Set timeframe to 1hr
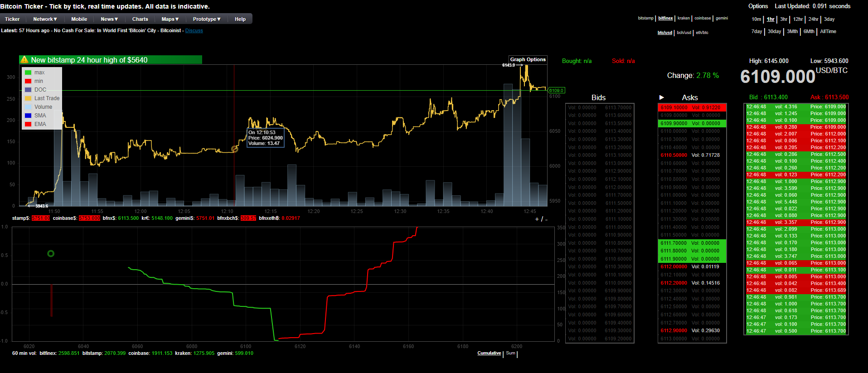 click(x=771, y=19)
